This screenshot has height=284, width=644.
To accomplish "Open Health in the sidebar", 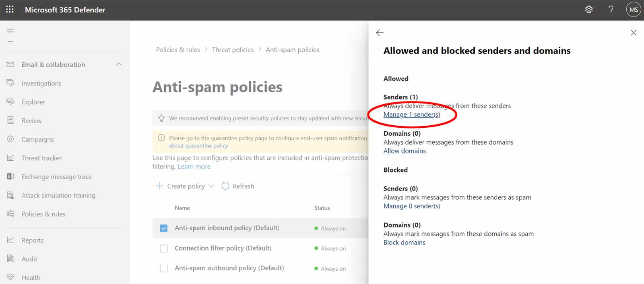I will pyautogui.click(x=31, y=278).
